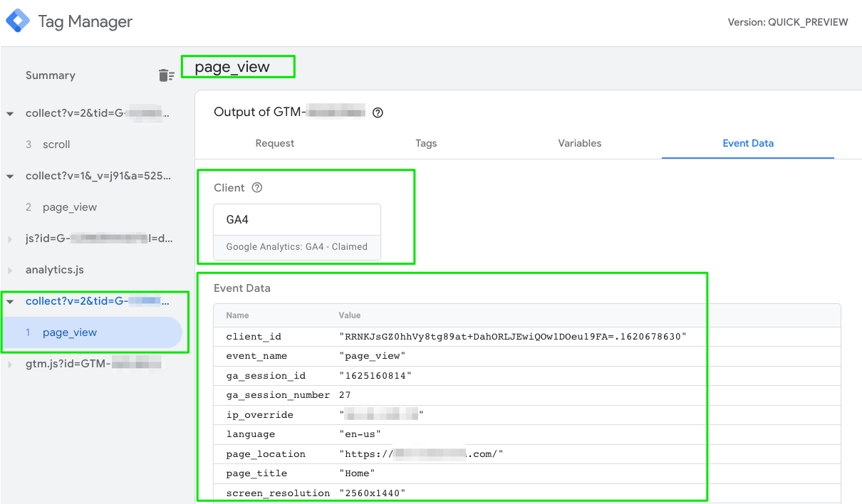Click the Tag Manager title text

(85, 21)
